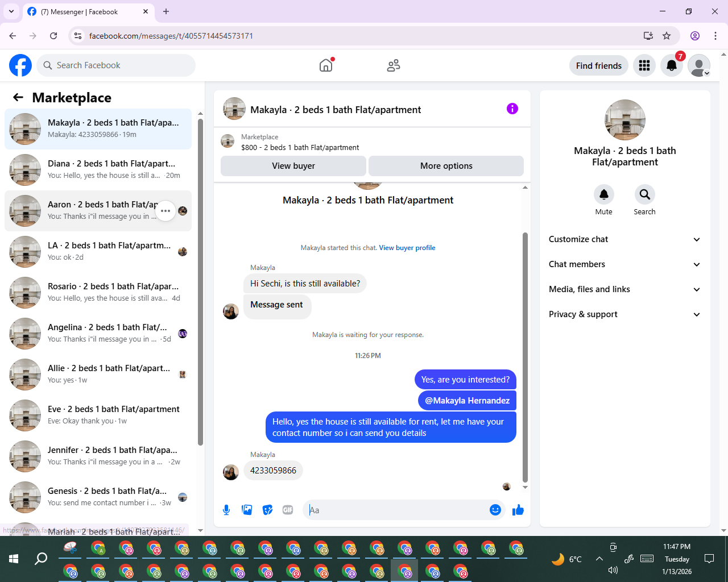Send a thumbs-up like
This screenshot has width=728, height=582.
pos(518,510)
